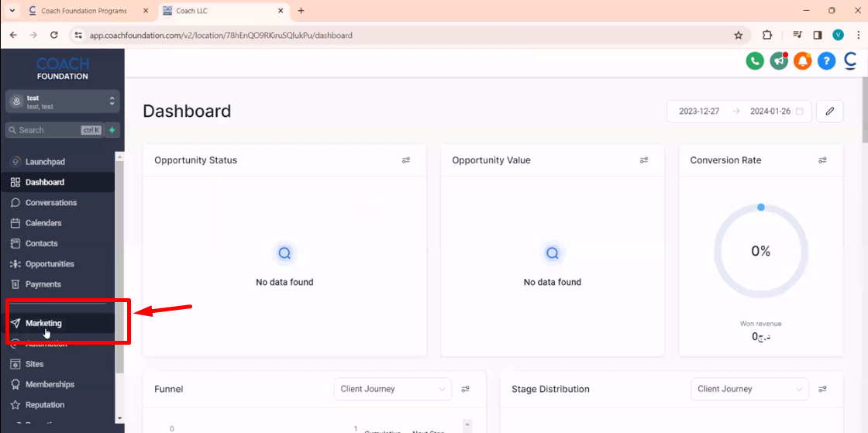Open the profile logo icon at top right
Viewport: 868px width, 433px height.
pyautogui.click(x=850, y=61)
